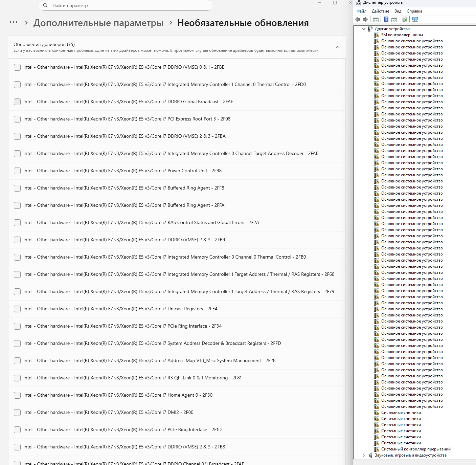This screenshot has width=476, height=465.
Task: Click the Channel 0 Thermal Control - 2FB0 row text
Action: [165, 257]
